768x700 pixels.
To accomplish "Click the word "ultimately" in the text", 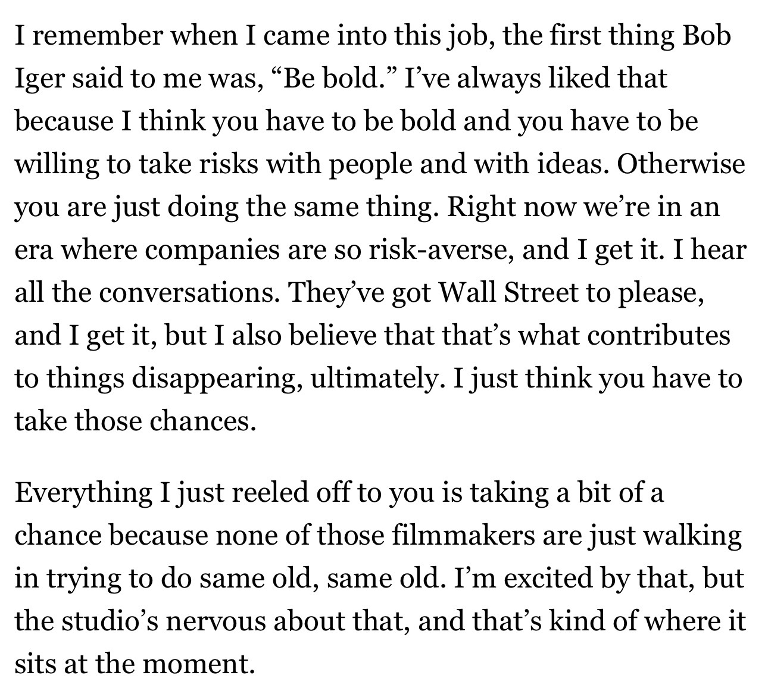I will 374,379.
